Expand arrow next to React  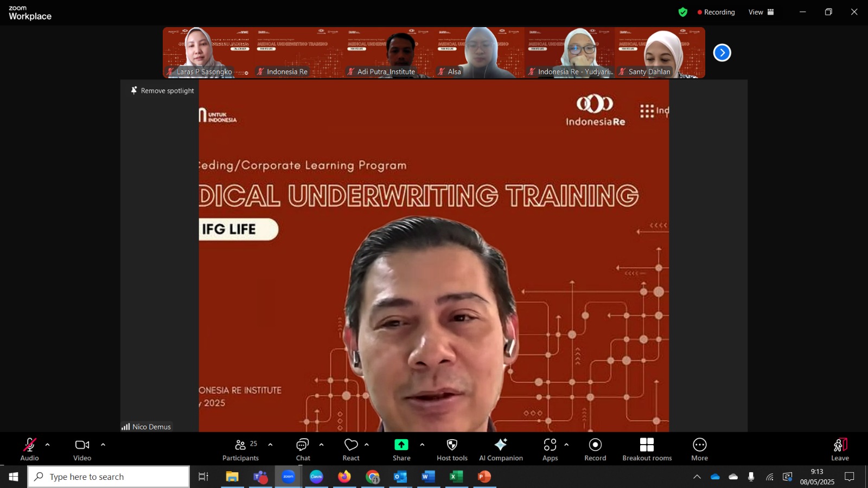367,445
